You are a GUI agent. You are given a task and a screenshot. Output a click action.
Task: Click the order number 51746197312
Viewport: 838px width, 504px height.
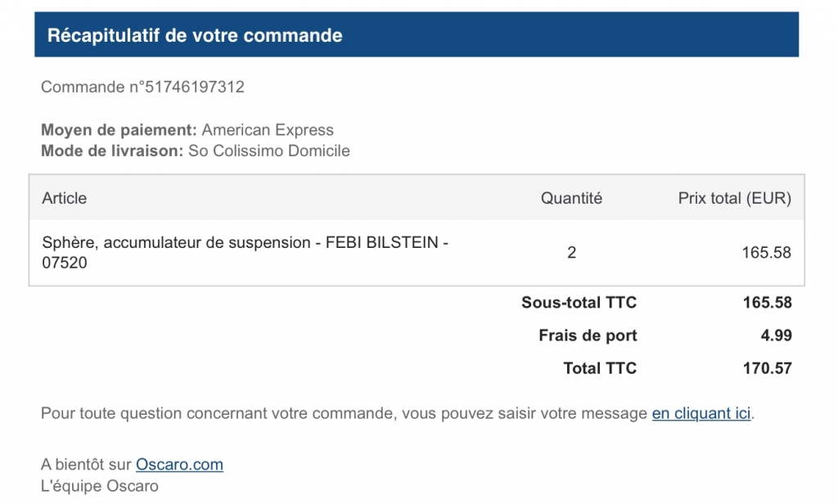(x=194, y=87)
